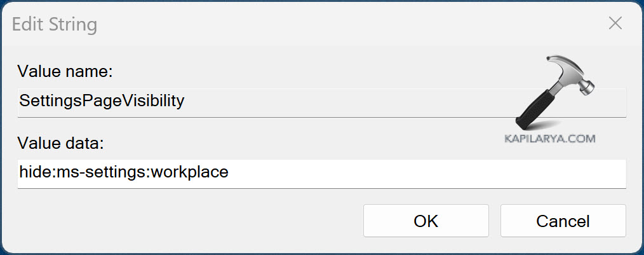Click the 'Value data:' label
This screenshot has height=255, width=644.
click(x=60, y=143)
